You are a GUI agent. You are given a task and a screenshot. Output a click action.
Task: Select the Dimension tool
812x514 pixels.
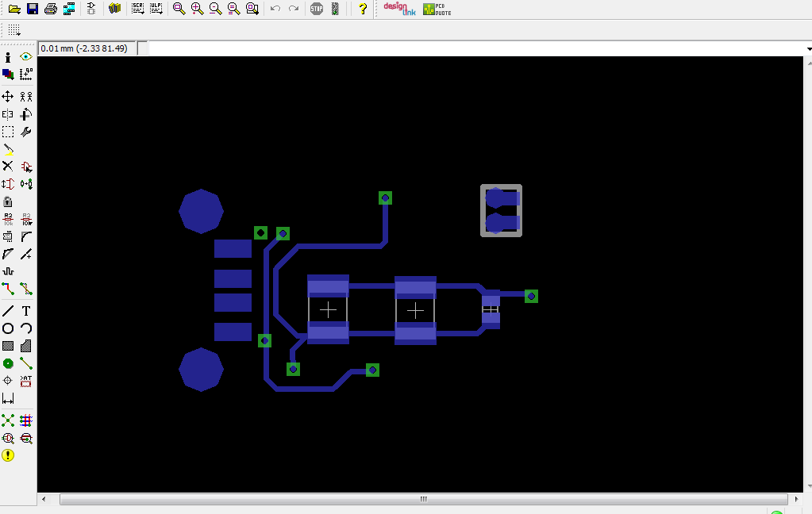pos(8,398)
